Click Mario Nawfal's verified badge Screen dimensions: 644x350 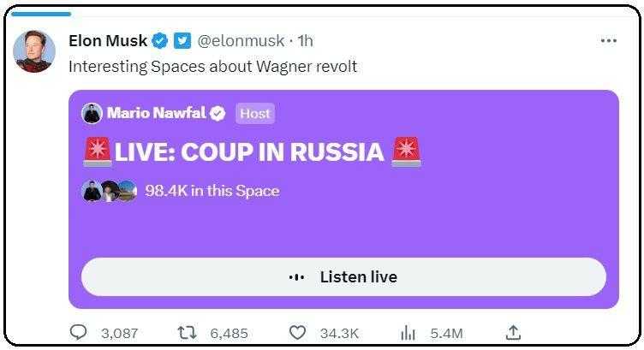coord(219,113)
